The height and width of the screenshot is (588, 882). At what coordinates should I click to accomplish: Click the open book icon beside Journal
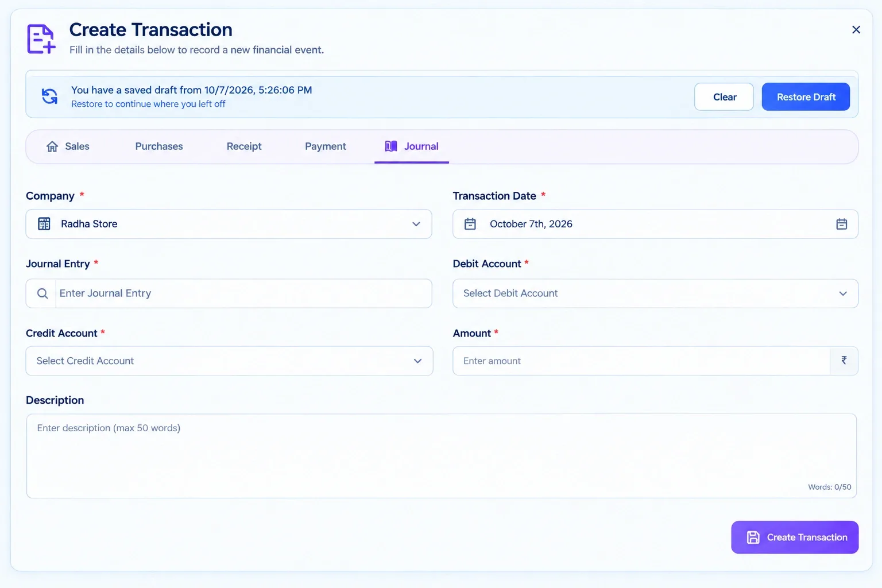click(x=391, y=146)
